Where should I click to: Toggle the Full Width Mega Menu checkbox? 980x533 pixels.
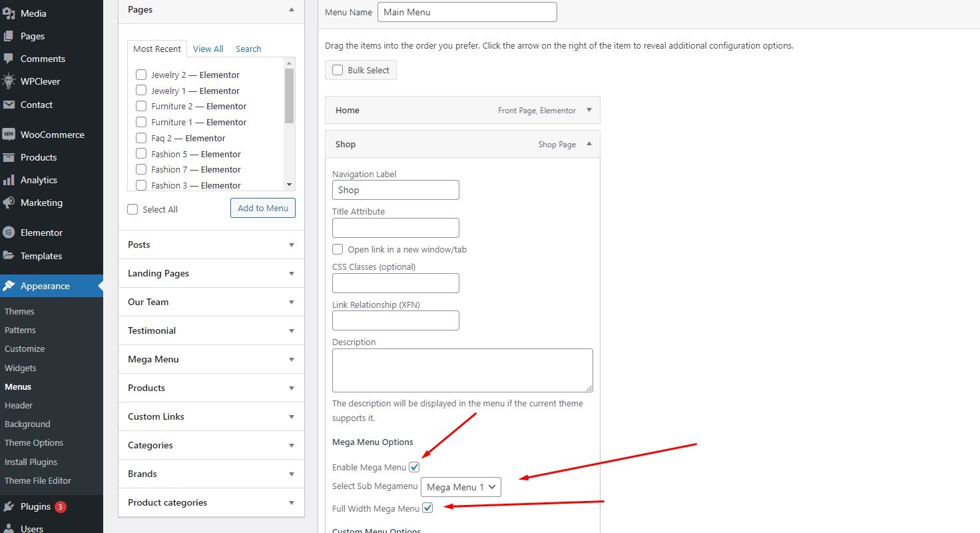click(428, 508)
